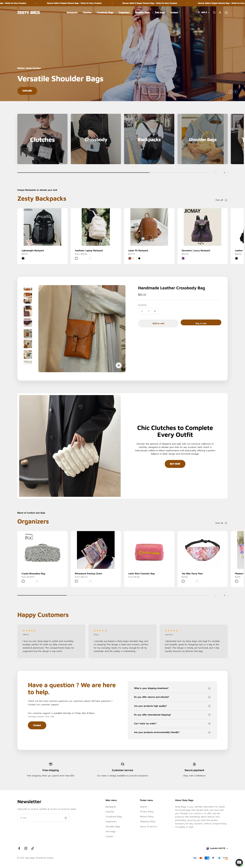
Task: Open the shopping cart icon
Action: [226, 12]
